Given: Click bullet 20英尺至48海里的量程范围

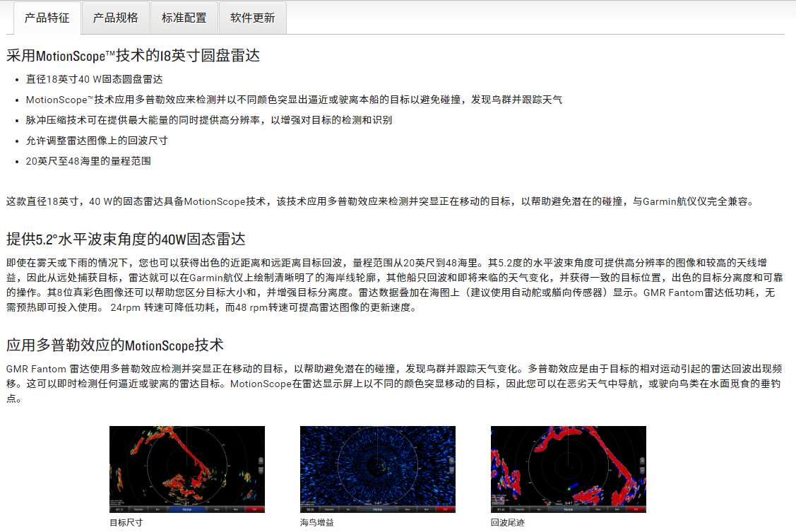Looking at the screenshot, I should point(88,161).
